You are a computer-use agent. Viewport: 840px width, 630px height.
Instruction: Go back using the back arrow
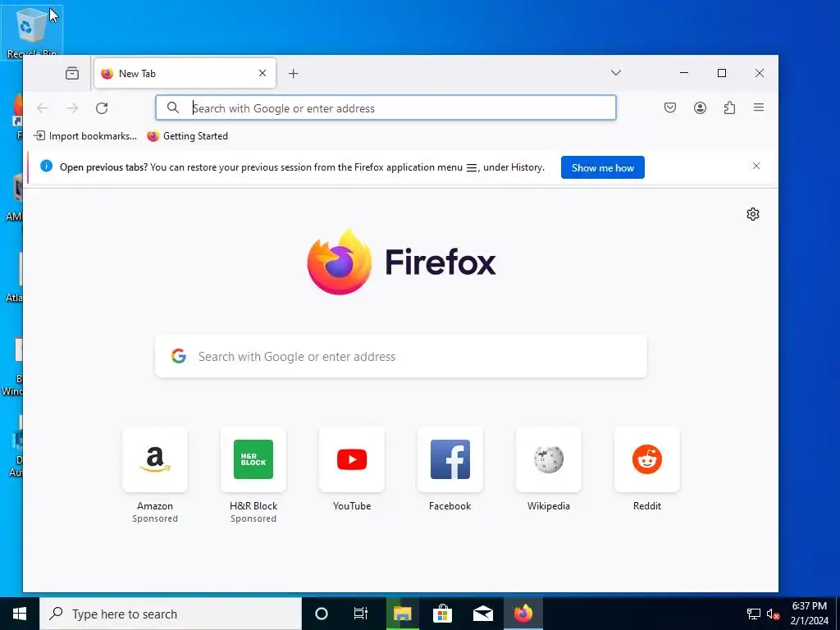coord(43,108)
